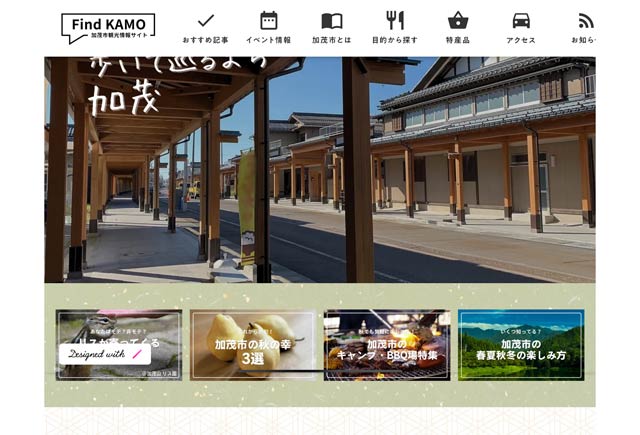Open 目的から探す menu label

(x=395, y=40)
